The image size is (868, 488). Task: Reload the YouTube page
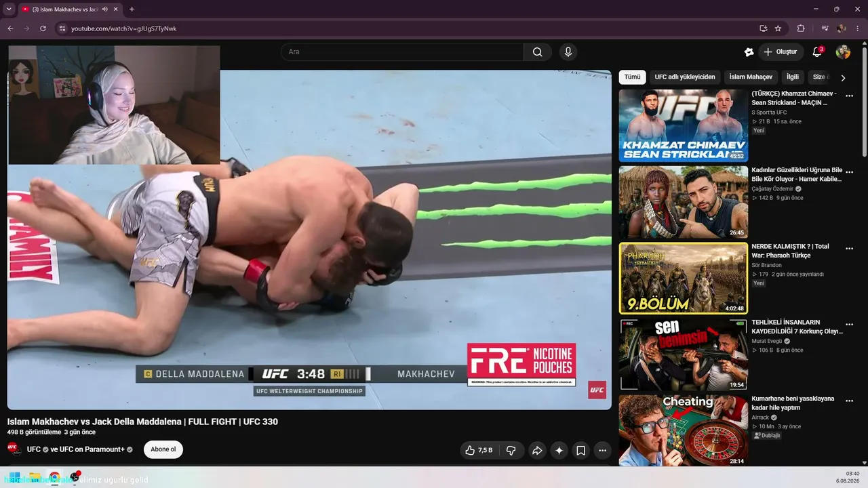(43, 28)
